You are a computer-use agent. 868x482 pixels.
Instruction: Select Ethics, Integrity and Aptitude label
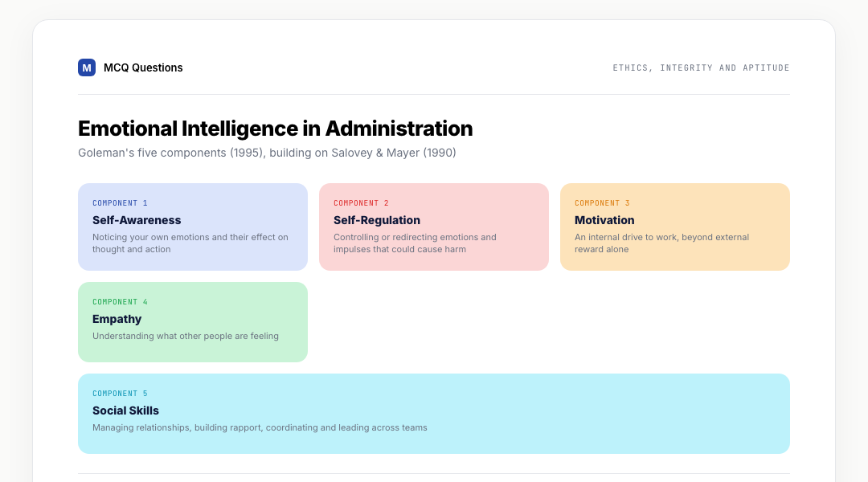[701, 67]
